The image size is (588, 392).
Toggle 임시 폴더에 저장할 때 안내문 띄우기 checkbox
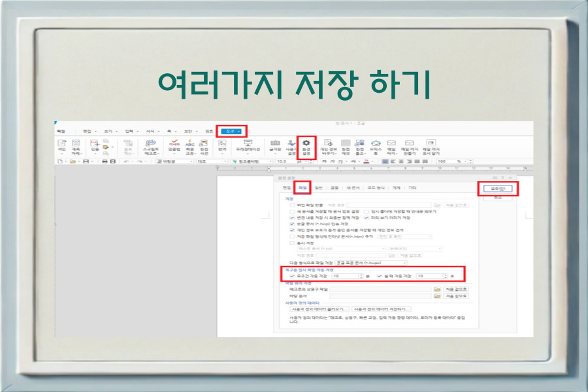point(367,212)
